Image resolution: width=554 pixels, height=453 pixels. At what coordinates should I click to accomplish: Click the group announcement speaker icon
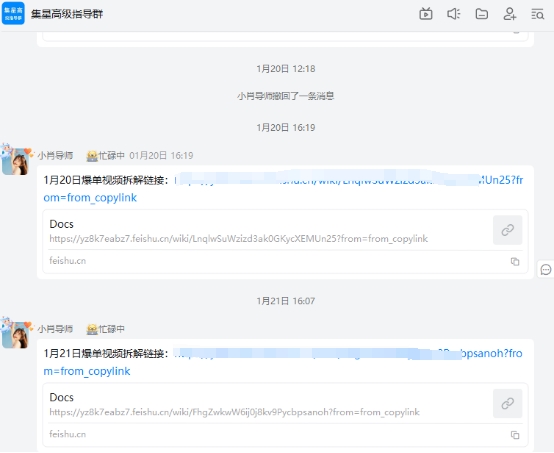[x=454, y=14]
